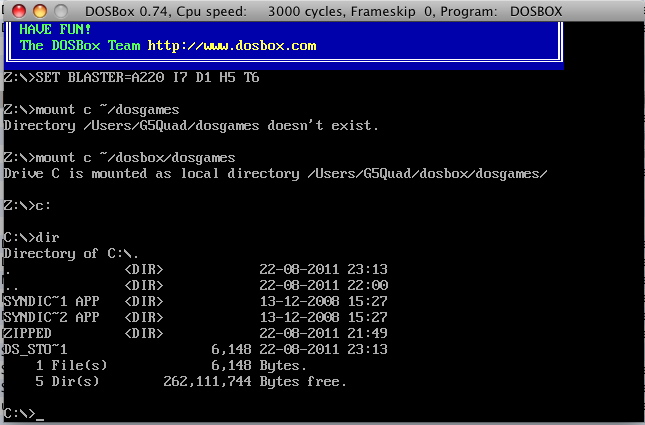Click the HAVE FUN! banner text
The width and height of the screenshot is (645, 425).
50,30
